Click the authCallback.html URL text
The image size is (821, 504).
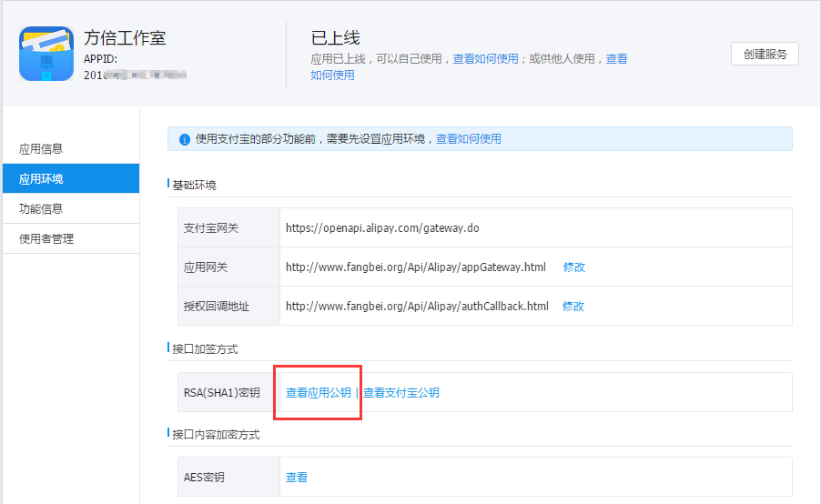[x=417, y=307]
